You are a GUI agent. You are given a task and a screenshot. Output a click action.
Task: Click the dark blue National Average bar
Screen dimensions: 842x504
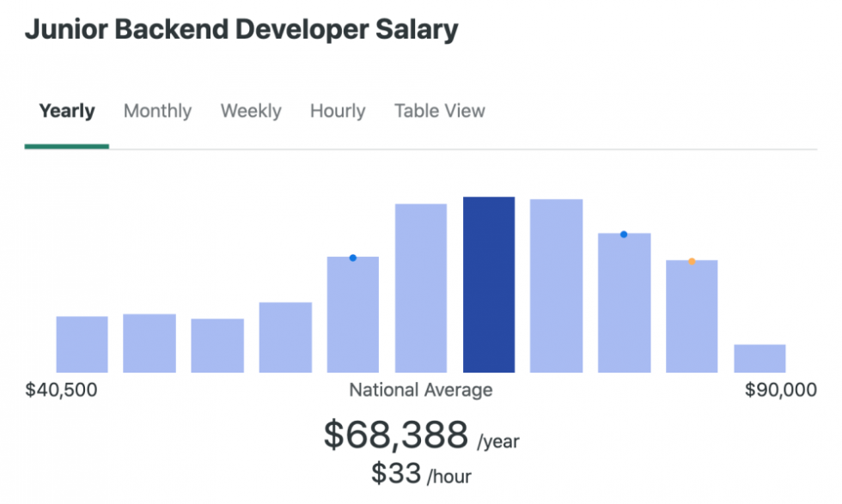pyautogui.click(x=488, y=283)
